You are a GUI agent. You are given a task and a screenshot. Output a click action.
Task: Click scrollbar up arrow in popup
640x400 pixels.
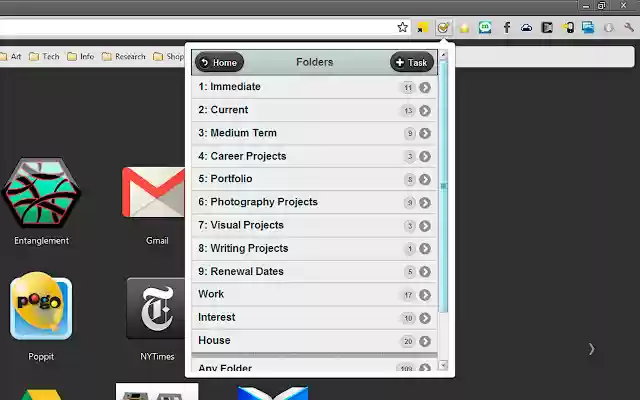pos(443,55)
